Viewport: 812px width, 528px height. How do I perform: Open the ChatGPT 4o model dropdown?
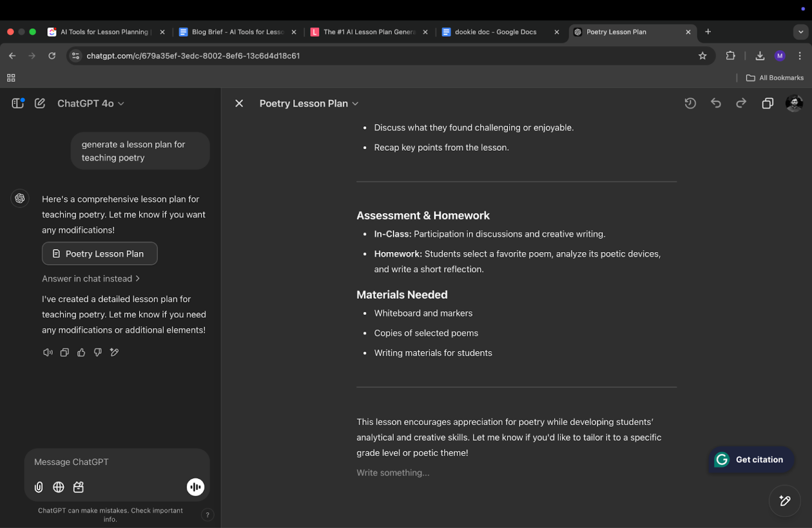click(x=90, y=103)
